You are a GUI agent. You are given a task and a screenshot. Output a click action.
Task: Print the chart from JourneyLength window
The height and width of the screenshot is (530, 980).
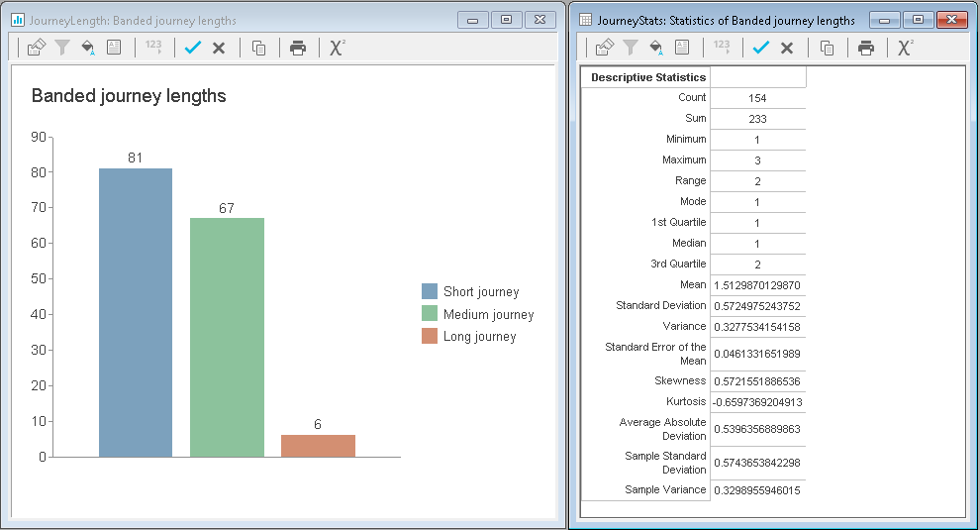(x=298, y=48)
